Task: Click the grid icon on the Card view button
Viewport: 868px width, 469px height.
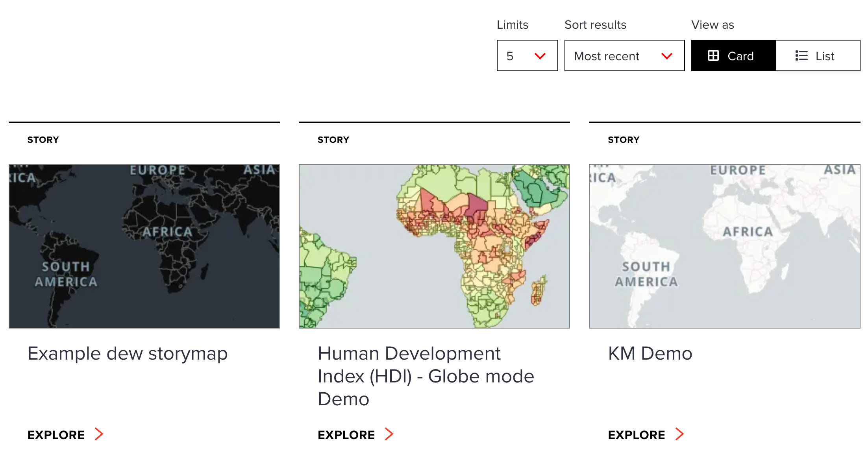Action: pos(714,55)
